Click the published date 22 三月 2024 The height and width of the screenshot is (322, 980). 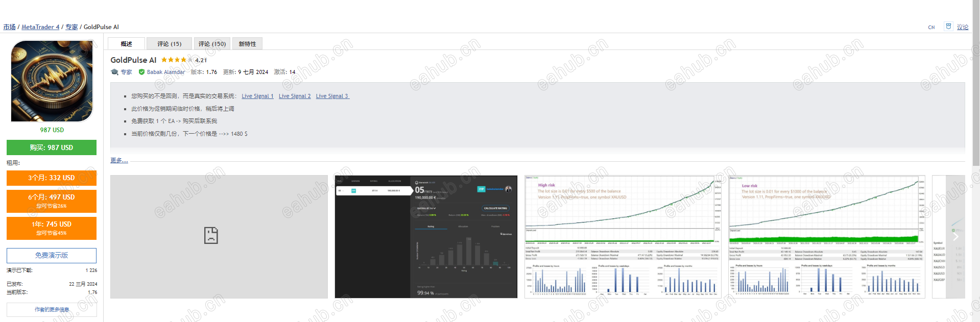point(83,284)
